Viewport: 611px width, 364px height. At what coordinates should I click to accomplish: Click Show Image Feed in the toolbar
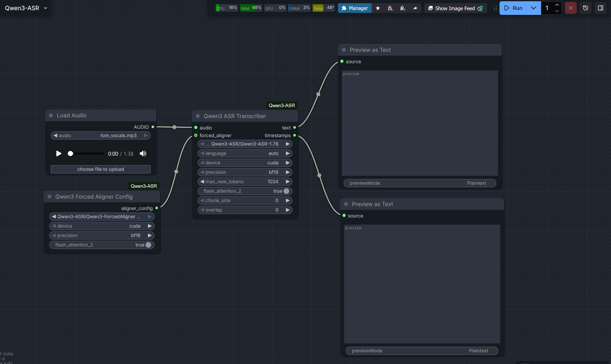pyautogui.click(x=455, y=8)
